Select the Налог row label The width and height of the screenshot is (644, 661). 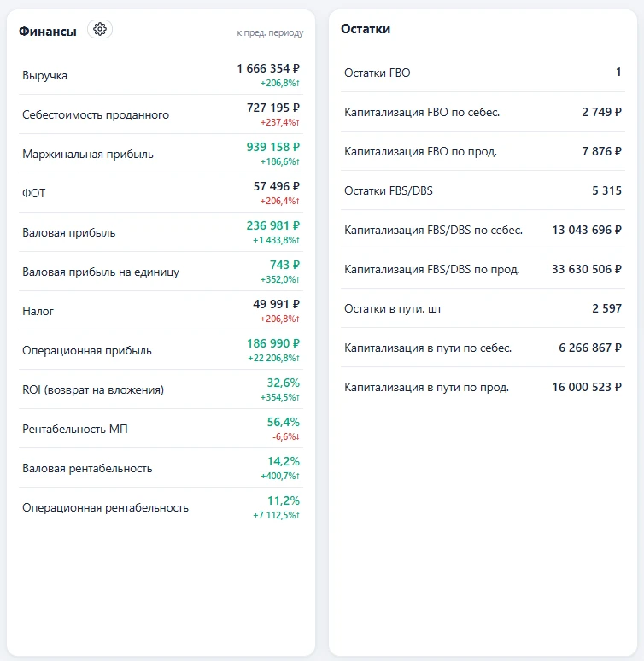38,311
